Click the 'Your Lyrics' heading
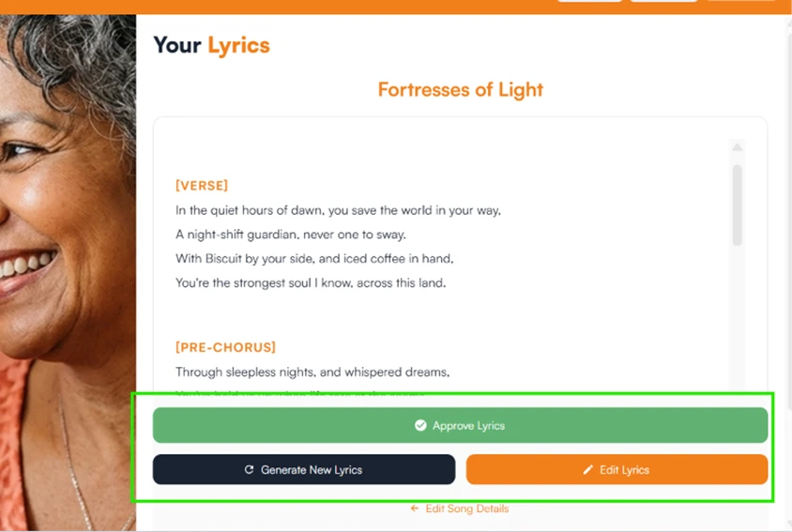The width and height of the screenshot is (792, 532). tap(211, 45)
